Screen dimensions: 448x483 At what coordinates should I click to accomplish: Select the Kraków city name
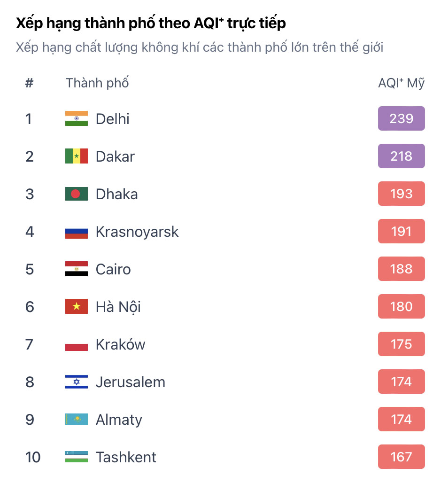click(x=120, y=344)
